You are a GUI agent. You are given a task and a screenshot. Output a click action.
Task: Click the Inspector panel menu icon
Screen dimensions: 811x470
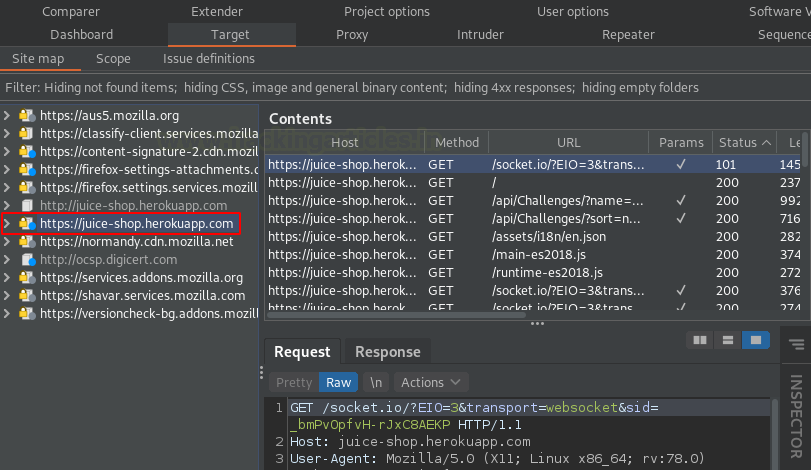click(x=796, y=346)
